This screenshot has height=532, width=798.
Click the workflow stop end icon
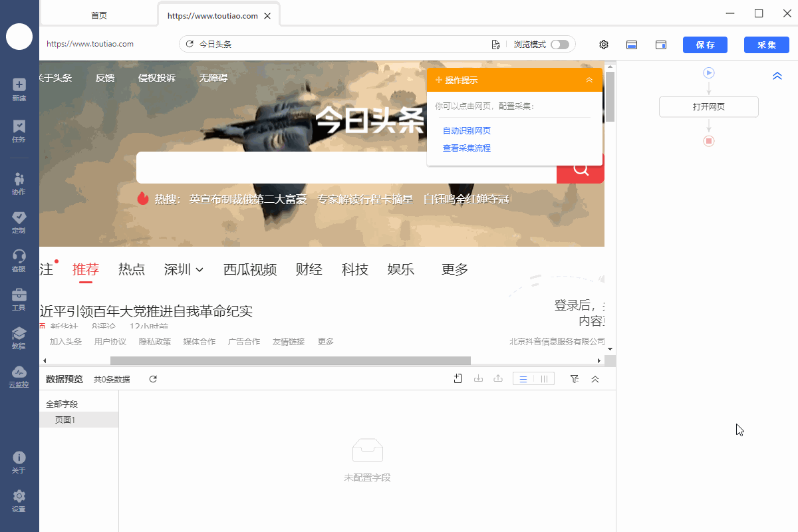[709, 141]
